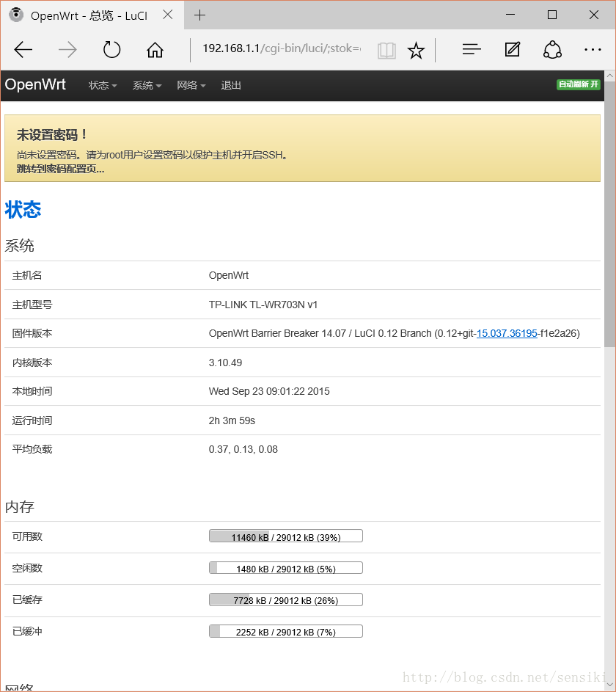This screenshot has height=692, width=616.
Task: Open reading view book icon
Action: pos(386,51)
